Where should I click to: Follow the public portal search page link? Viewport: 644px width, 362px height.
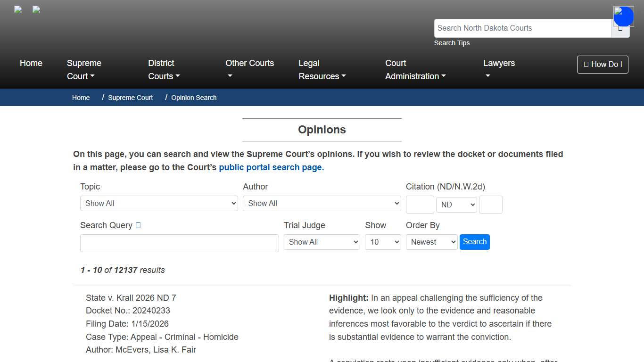(271, 167)
